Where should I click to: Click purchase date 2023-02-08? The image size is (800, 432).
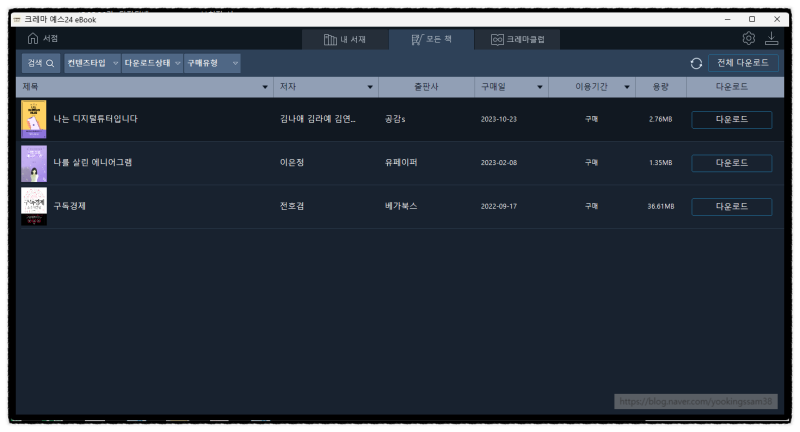click(498, 163)
